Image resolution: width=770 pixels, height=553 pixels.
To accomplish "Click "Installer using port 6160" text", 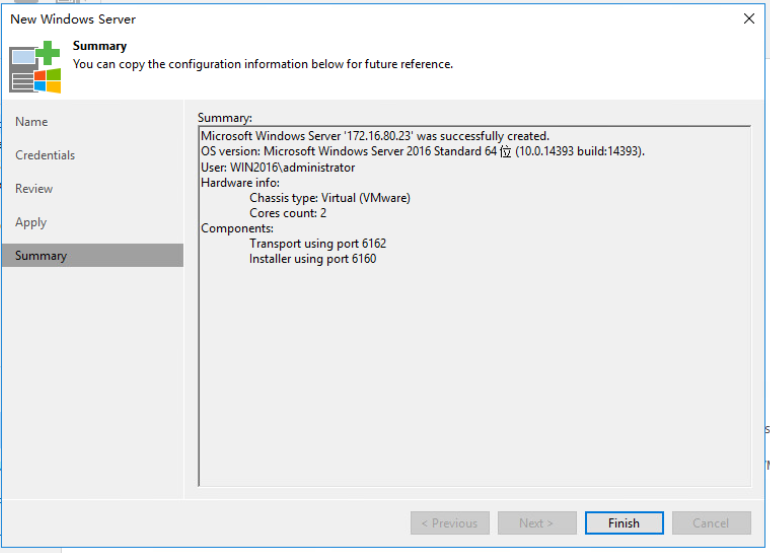I will click(x=313, y=259).
